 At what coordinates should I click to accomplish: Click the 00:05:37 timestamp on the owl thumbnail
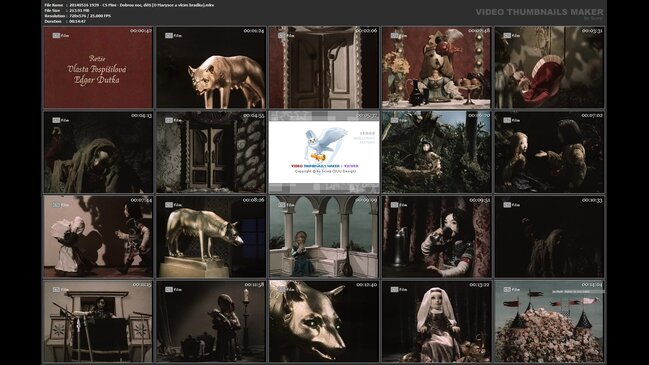[x=366, y=115]
